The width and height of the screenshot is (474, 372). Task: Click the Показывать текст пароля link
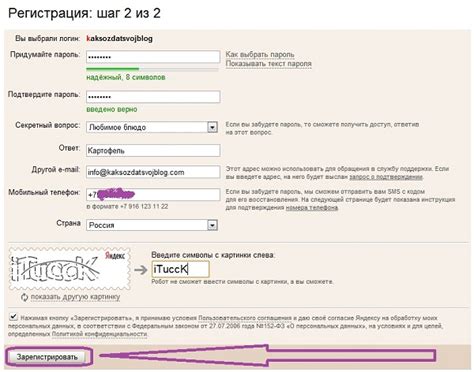tap(269, 63)
